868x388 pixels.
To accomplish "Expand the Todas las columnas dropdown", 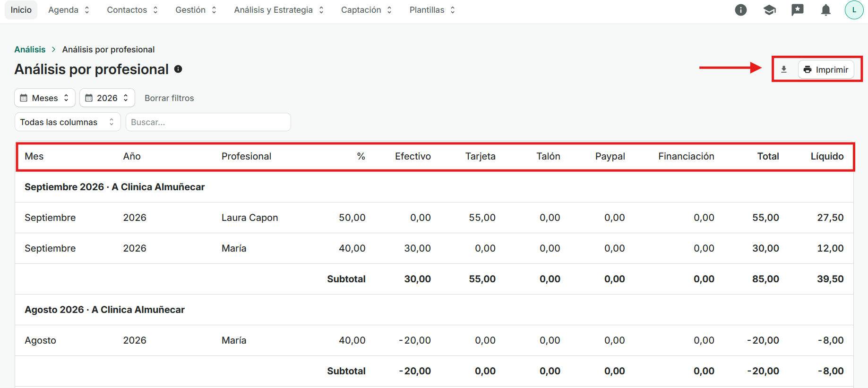I will pyautogui.click(x=68, y=122).
